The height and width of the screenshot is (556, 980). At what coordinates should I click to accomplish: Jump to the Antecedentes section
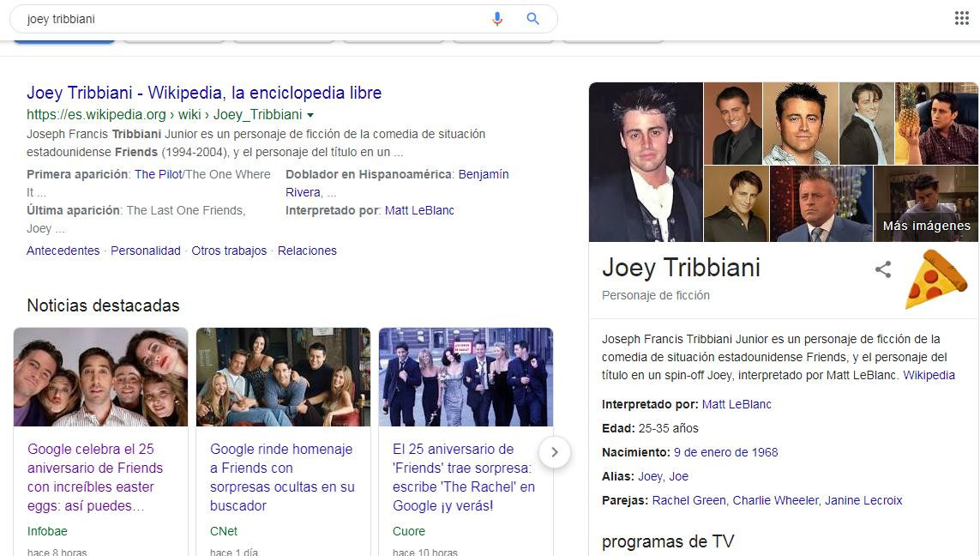[63, 251]
